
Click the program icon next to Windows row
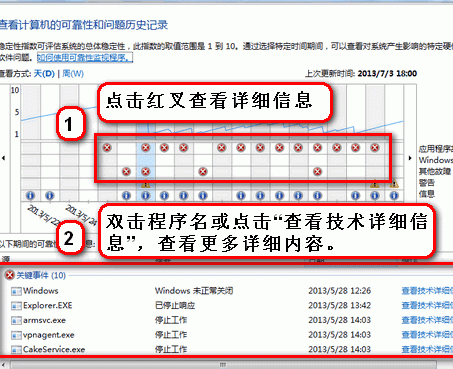click(16, 291)
